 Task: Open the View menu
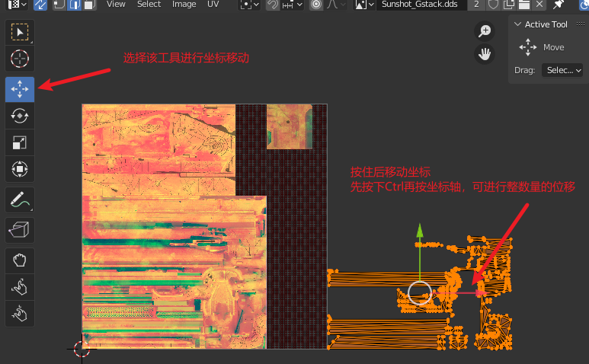pos(116,5)
